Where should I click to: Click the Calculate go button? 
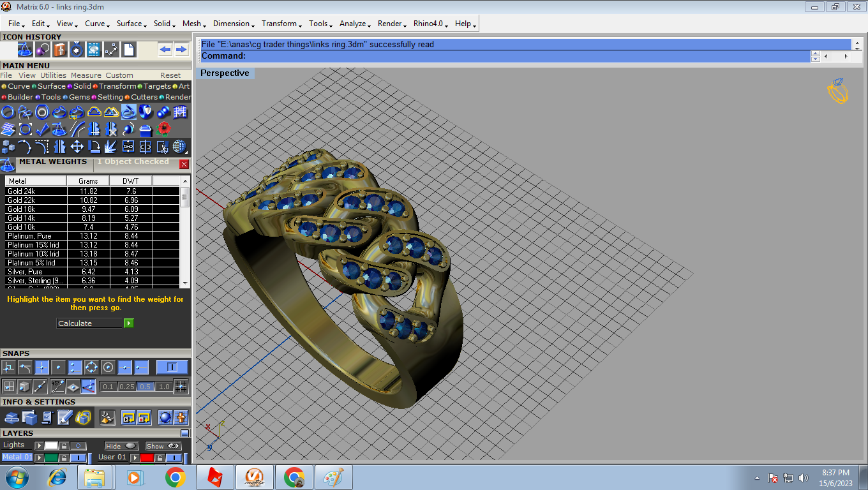click(x=129, y=323)
